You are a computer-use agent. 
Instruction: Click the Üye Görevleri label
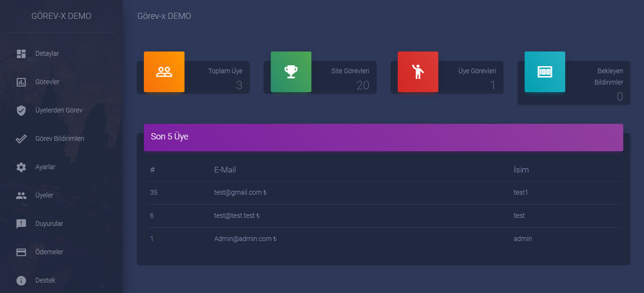click(477, 71)
